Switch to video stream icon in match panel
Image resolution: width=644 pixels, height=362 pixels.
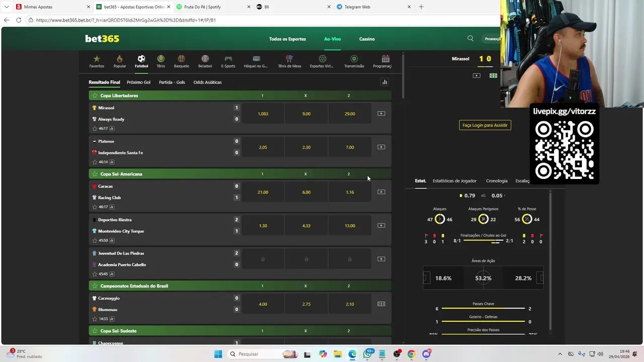click(476, 75)
